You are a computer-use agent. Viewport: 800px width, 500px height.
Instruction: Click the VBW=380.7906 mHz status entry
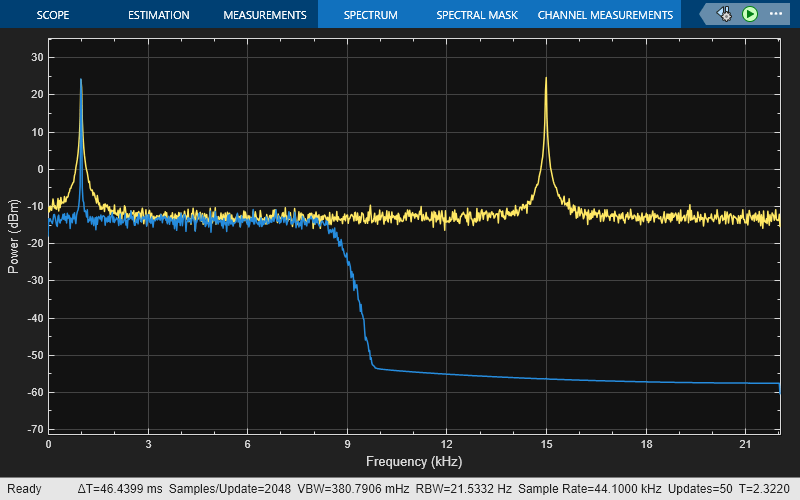coord(353,489)
